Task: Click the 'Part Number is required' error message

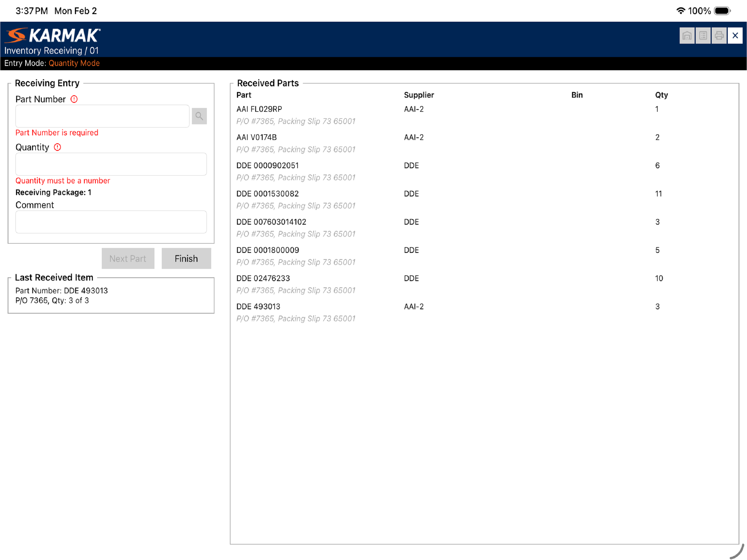Action: (57, 133)
